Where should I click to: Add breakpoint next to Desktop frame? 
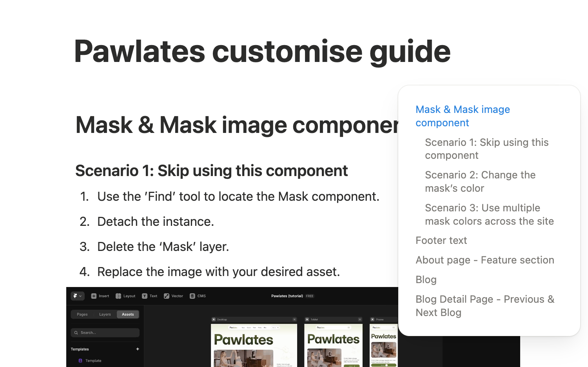point(294,320)
